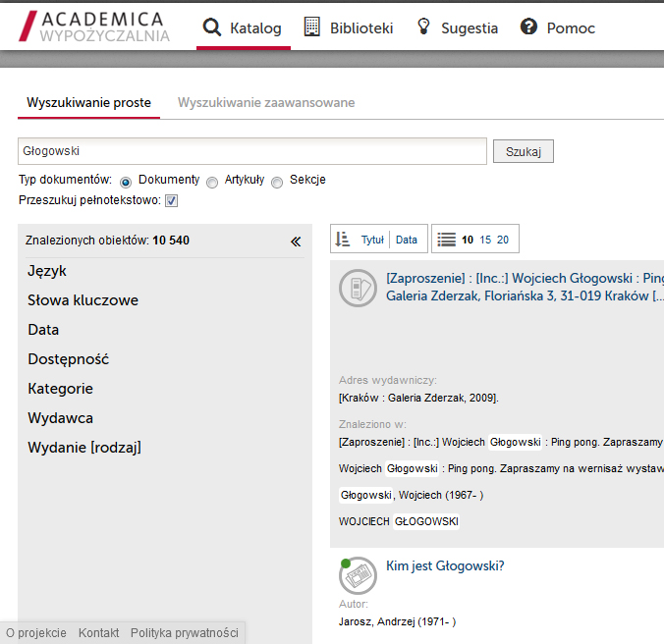This screenshot has height=644, width=664.
Task: Click the question mark Pomoc icon
Action: tap(529, 27)
